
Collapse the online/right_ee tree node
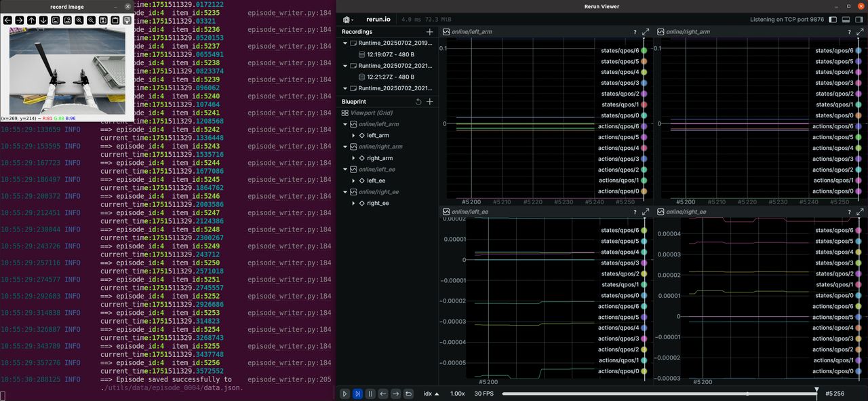tap(344, 192)
